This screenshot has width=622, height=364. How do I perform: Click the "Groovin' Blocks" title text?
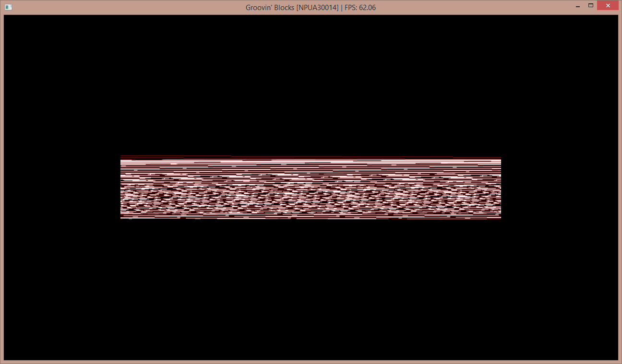[270, 8]
